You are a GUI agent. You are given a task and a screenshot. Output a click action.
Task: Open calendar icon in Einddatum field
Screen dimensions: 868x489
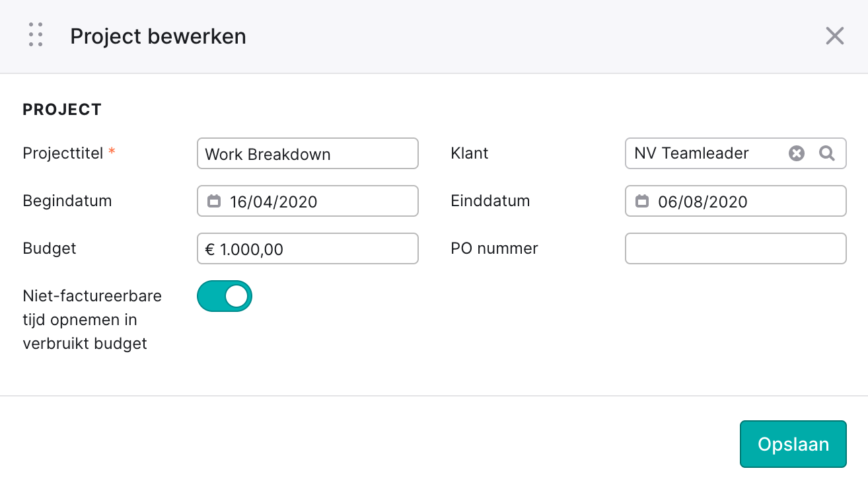point(642,201)
